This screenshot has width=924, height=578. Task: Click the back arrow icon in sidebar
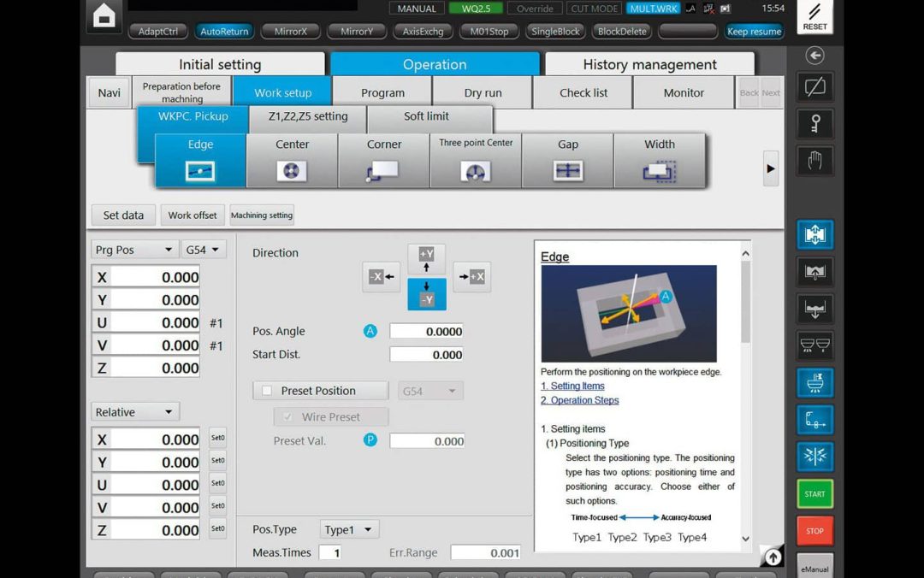815,56
